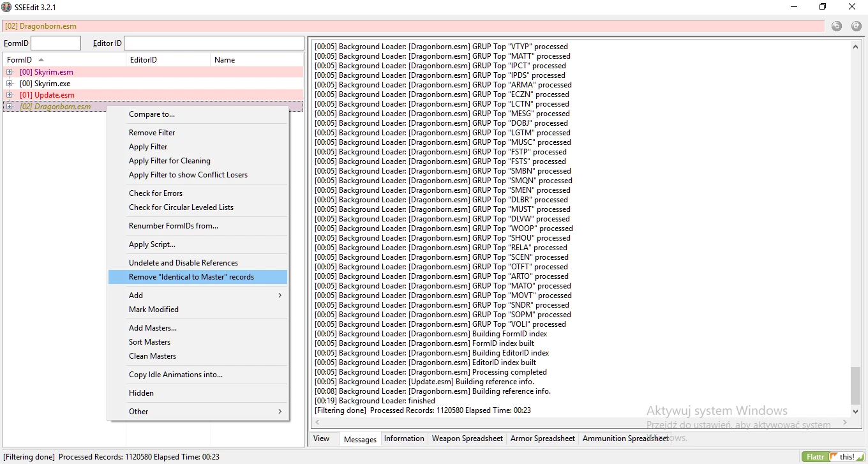
Task: Switch to the Messages tab
Action: (360, 439)
